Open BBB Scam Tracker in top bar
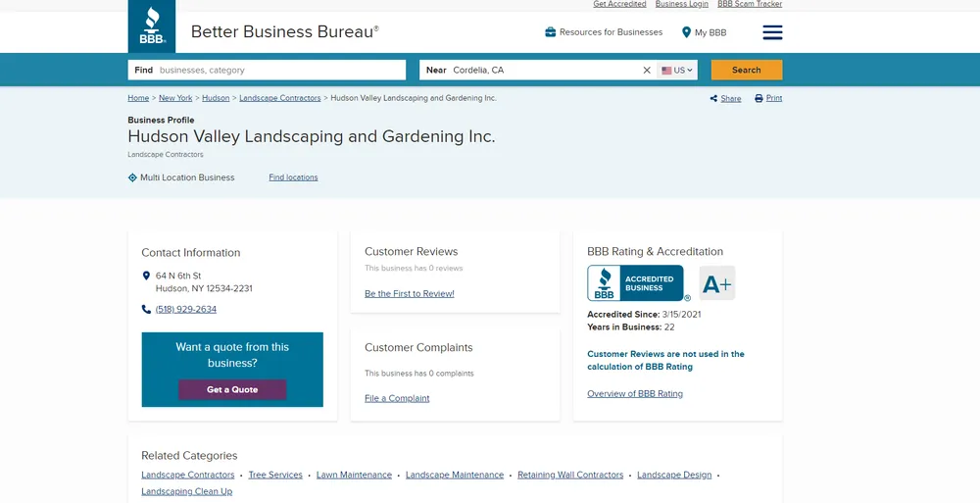 click(749, 4)
